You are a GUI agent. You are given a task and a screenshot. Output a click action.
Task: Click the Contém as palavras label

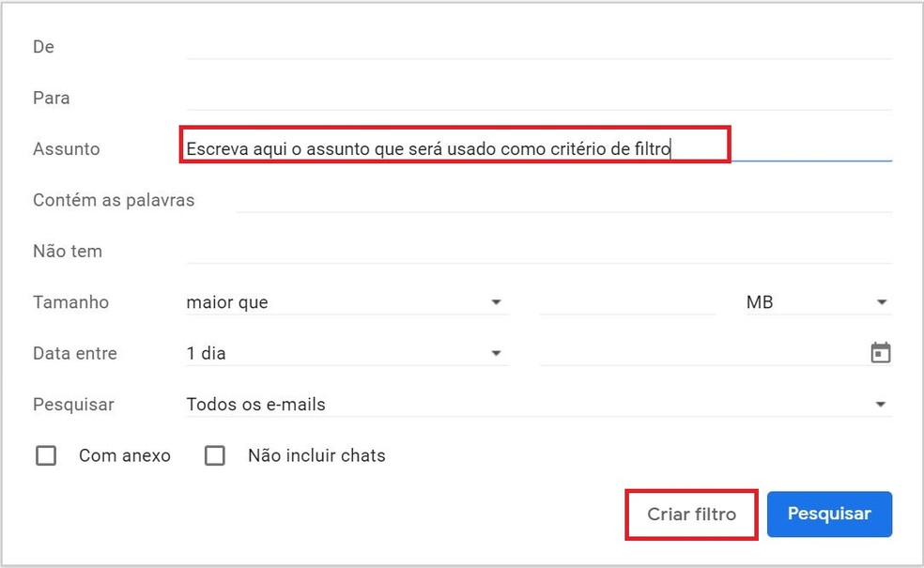[x=114, y=200]
